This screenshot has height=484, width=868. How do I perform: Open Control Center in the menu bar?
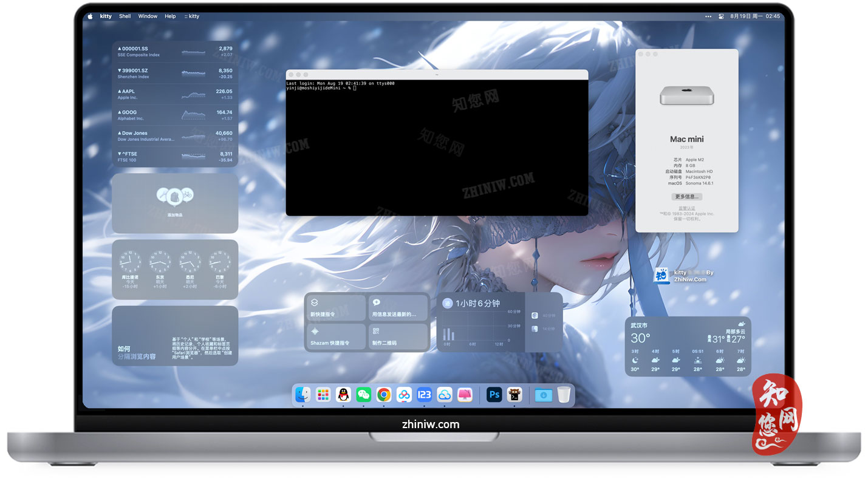point(722,16)
